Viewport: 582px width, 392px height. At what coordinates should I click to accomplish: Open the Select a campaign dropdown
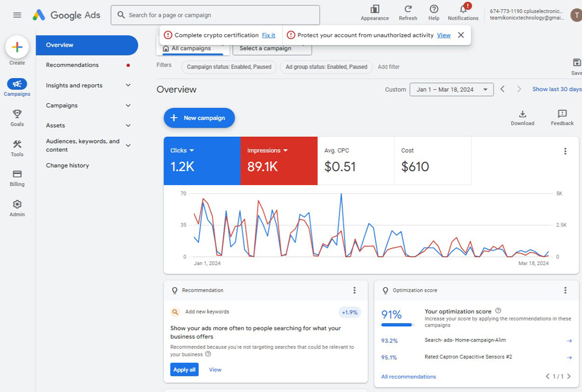click(272, 48)
